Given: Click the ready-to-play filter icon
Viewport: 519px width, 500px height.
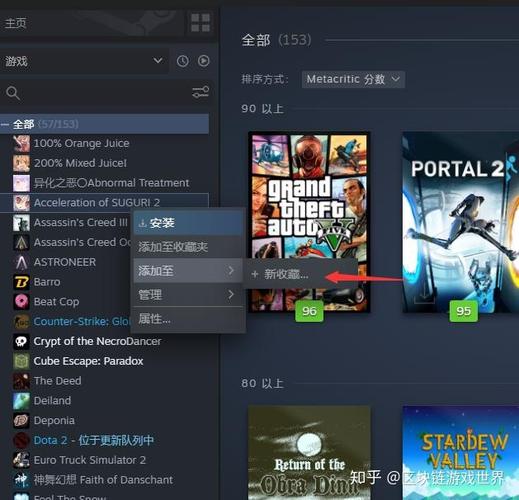Looking at the screenshot, I should [203, 61].
